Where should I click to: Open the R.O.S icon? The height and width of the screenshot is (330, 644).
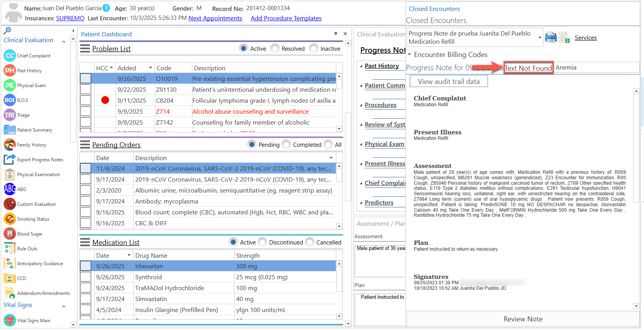(x=9, y=100)
